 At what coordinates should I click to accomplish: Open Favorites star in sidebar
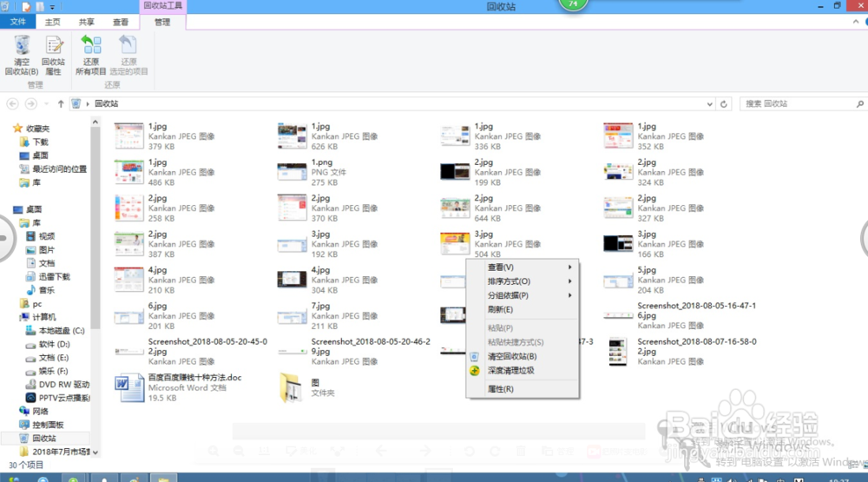pos(17,128)
